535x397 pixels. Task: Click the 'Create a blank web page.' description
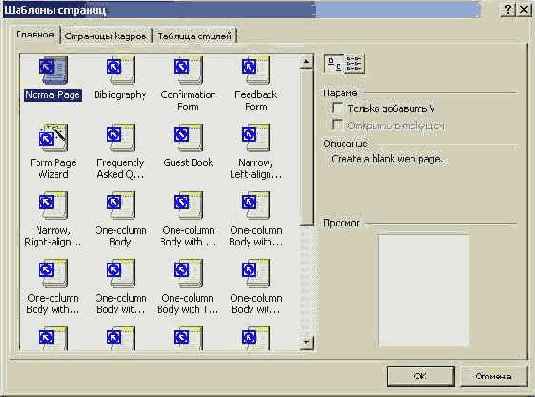tap(387, 159)
